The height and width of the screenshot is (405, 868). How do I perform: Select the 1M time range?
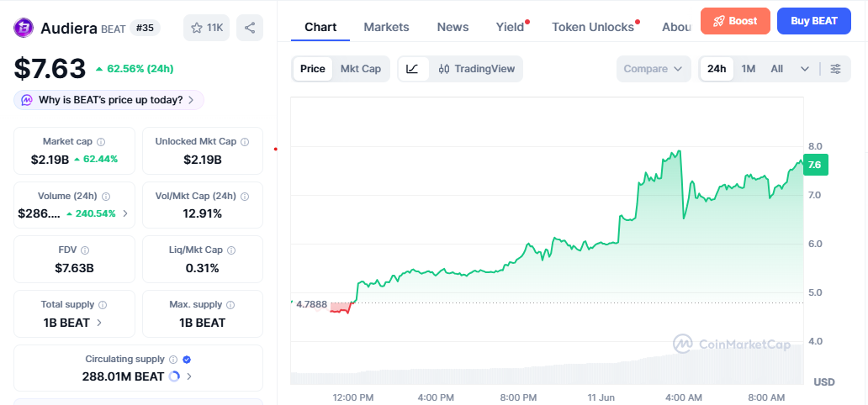[x=749, y=69]
